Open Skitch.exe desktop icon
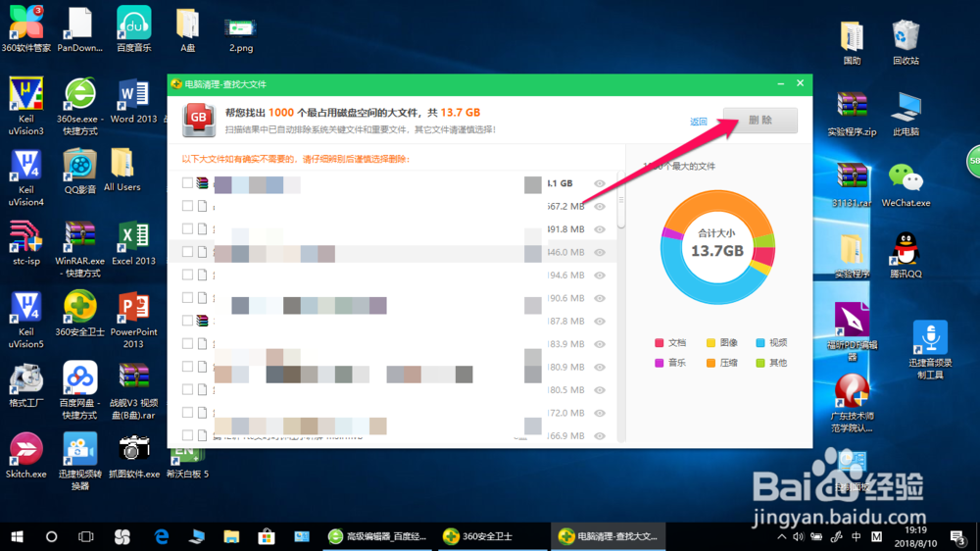Viewport: 980px width, 551px height. 25,456
